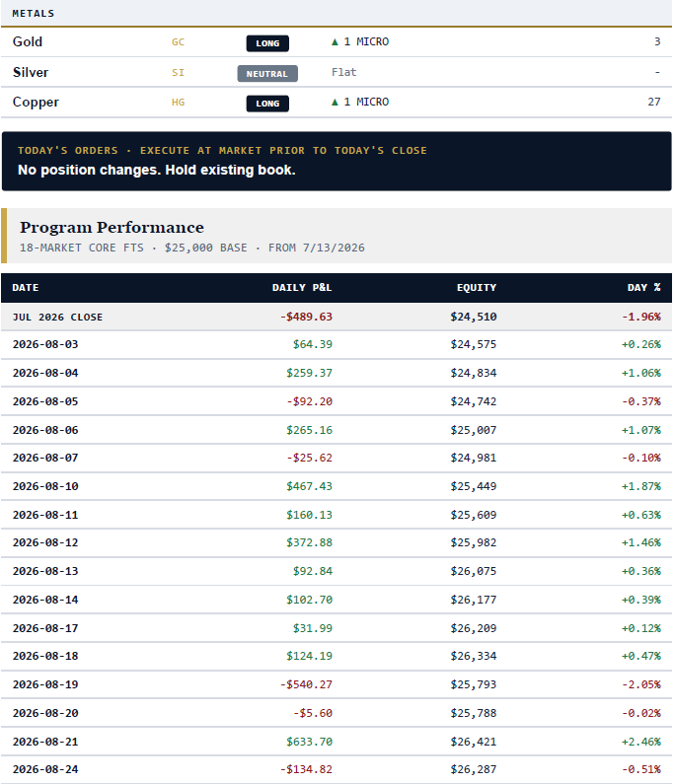The height and width of the screenshot is (784, 675).
Task: Click the Copper market name
Action: click(x=36, y=102)
